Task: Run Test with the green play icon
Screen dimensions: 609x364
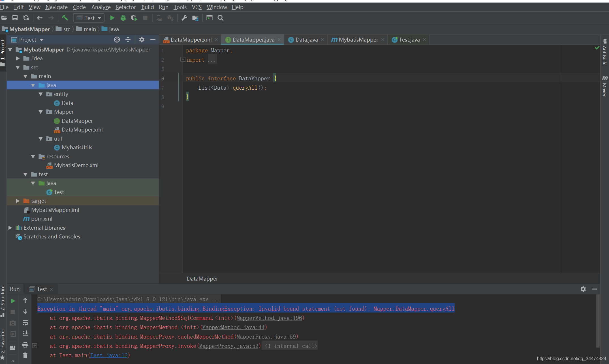Action: pos(112,18)
